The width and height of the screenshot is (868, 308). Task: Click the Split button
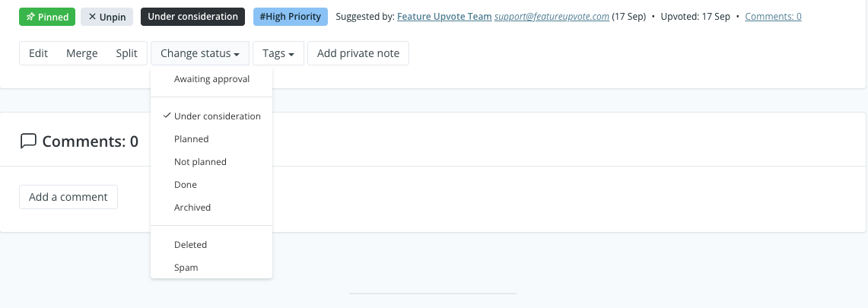pyautogui.click(x=127, y=53)
